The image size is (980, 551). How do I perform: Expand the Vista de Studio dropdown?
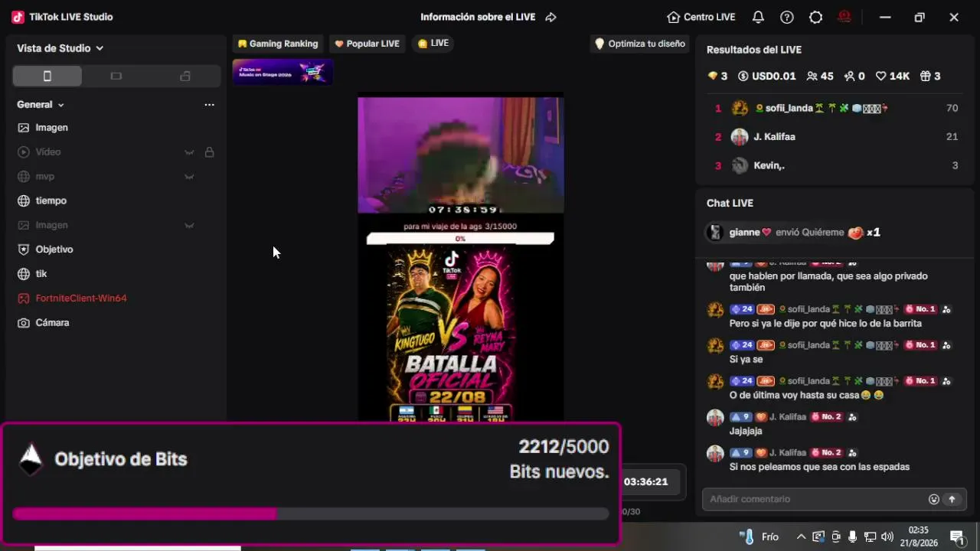[60, 48]
